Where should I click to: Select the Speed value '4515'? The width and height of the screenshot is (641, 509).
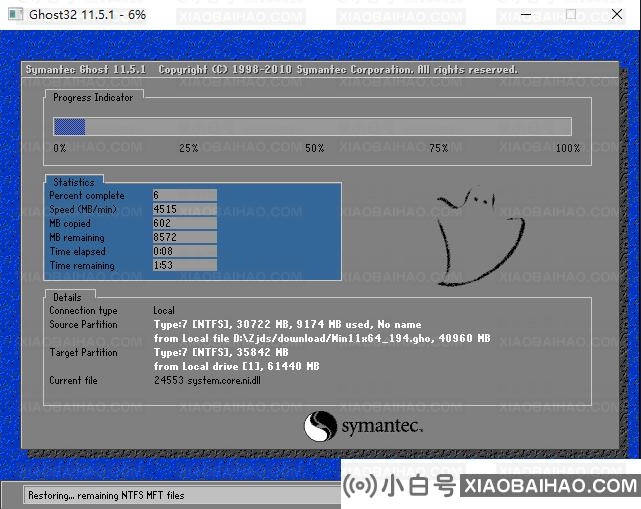pyautogui.click(x=184, y=209)
